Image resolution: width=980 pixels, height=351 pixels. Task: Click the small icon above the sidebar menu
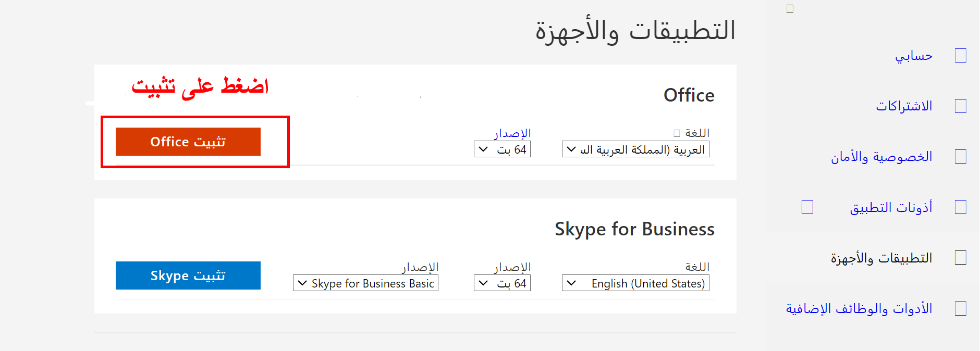(x=790, y=9)
